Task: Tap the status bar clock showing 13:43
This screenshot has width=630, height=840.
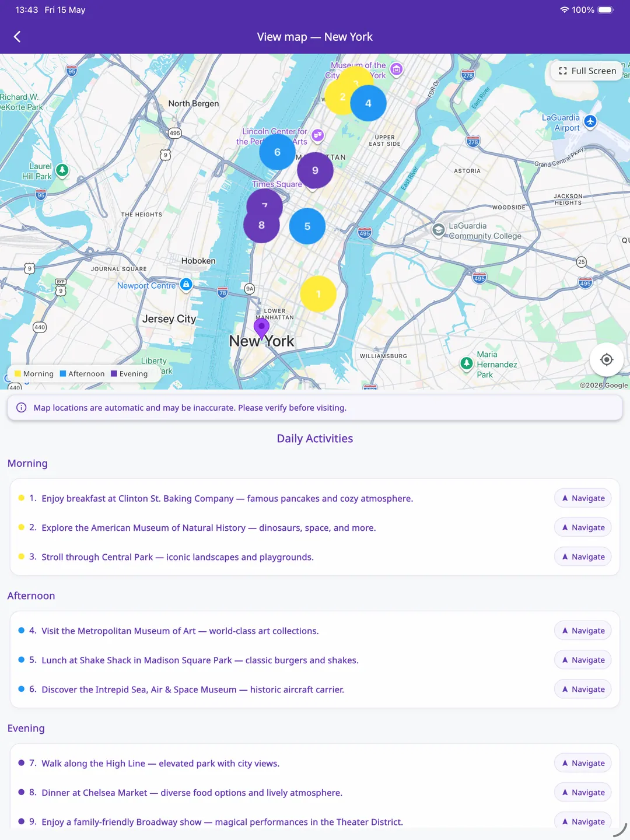Action: pos(27,10)
